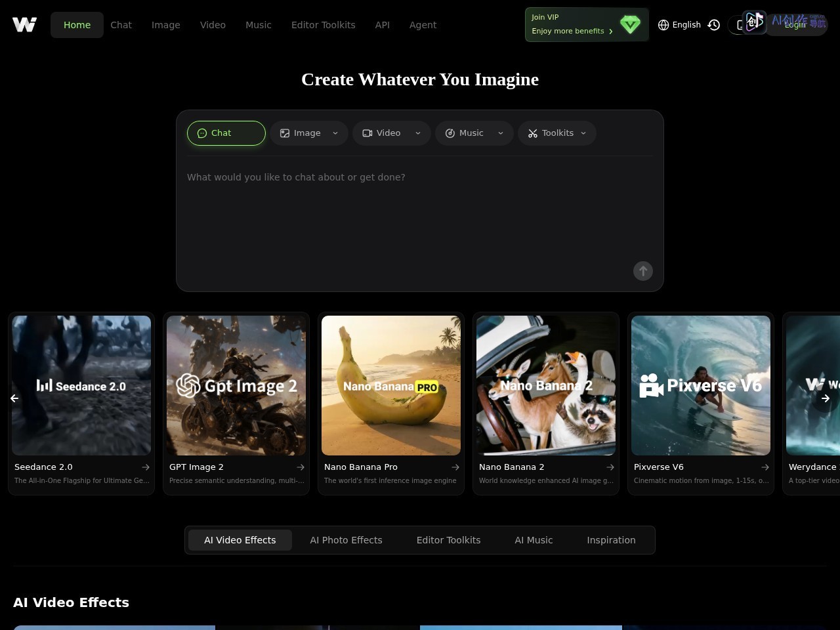
Task: Go to previous carousel slide arrow
Action: coord(14,398)
